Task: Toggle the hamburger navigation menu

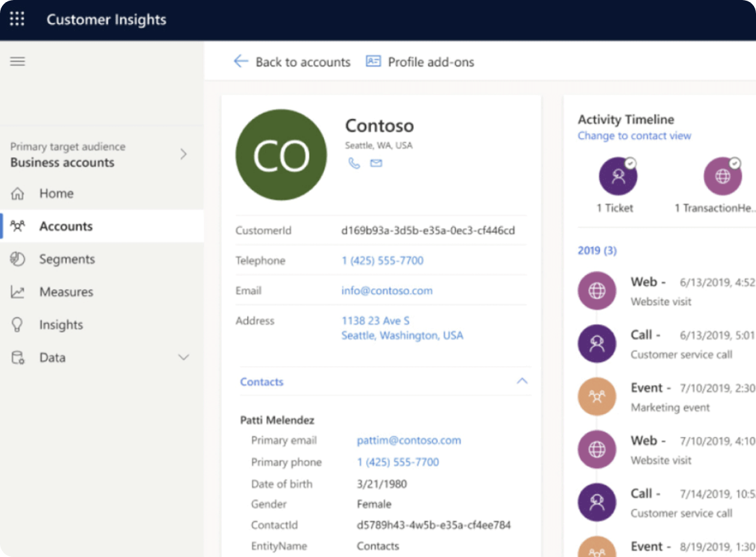Action: [17, 62]
